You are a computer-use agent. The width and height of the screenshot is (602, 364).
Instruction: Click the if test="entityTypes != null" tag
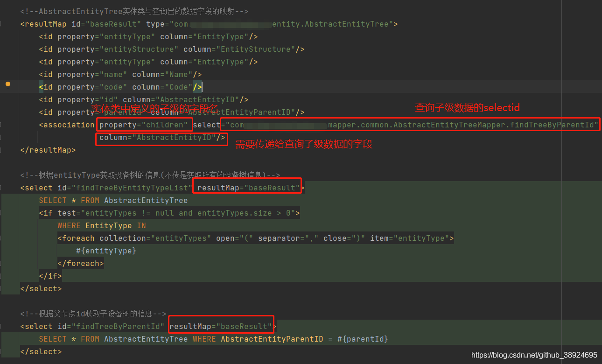coord(169,213)
